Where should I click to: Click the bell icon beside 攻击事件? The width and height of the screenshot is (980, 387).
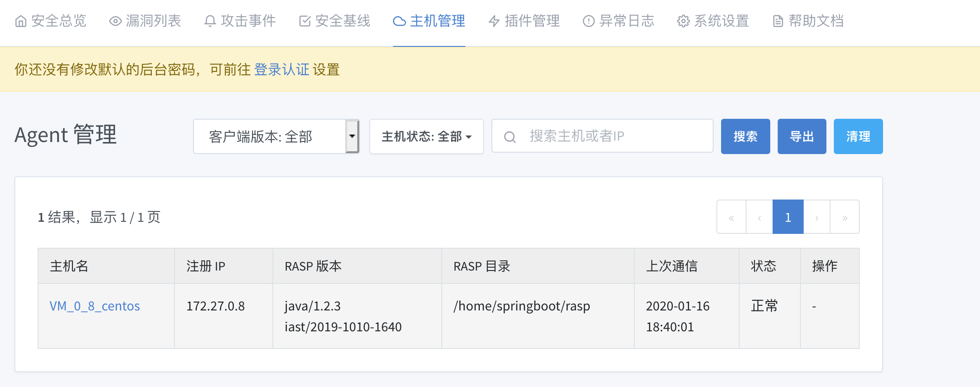point(210,21)
